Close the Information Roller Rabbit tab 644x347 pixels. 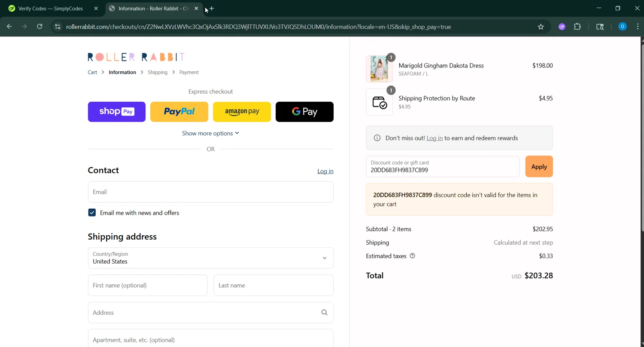[196, 9]
